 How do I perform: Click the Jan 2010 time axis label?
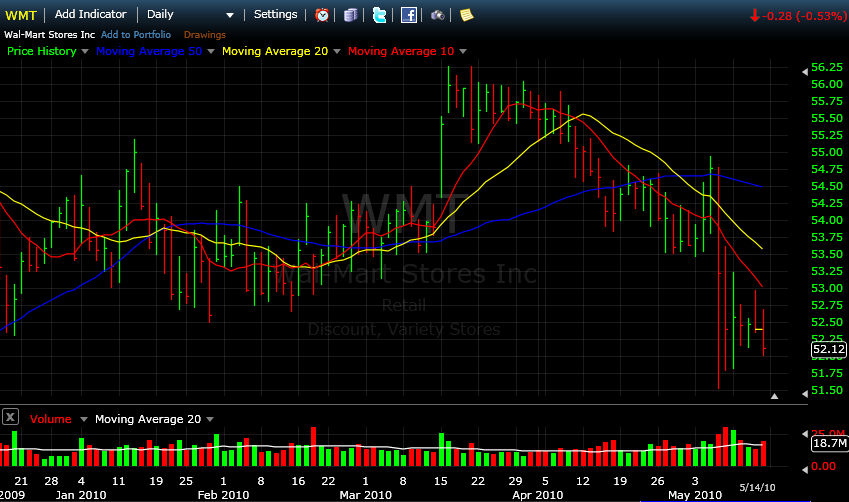[81, 495]
